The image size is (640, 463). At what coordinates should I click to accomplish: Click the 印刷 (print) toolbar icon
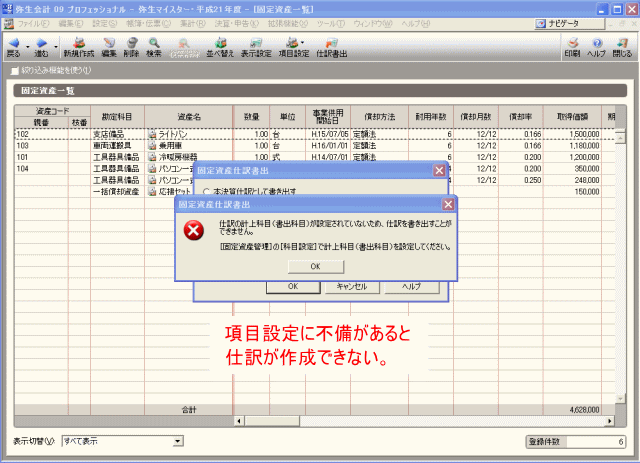[x=572, y=47]
